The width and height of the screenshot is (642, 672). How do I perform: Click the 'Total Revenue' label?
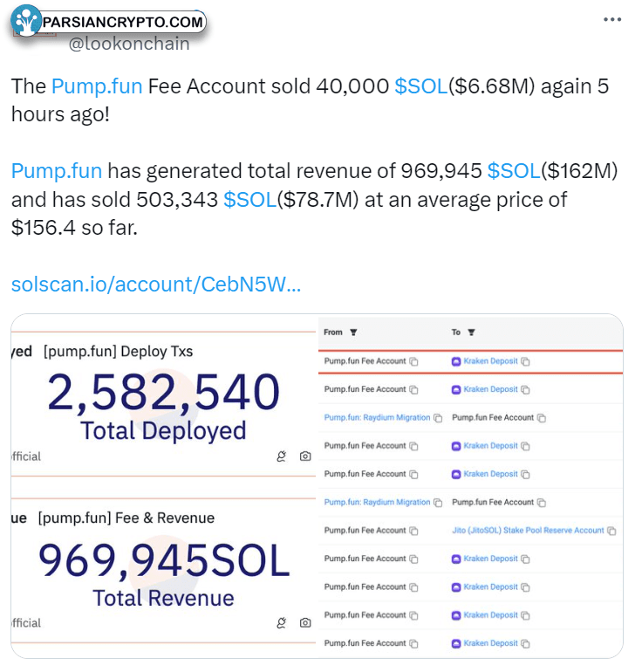click(163, 598)
